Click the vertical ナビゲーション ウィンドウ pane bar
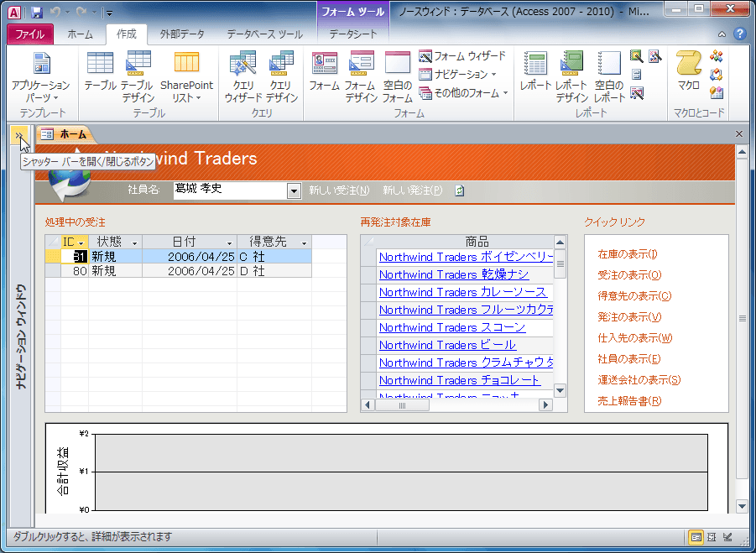Screen dimensions: 756x553 (20, 336)
